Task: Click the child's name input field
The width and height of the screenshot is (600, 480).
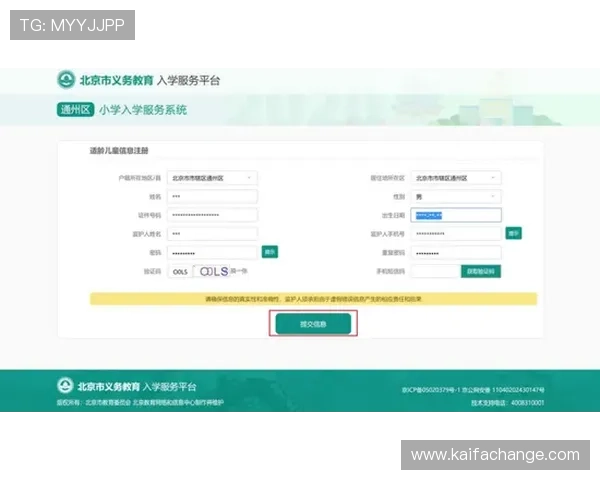Action: (212, 196)
